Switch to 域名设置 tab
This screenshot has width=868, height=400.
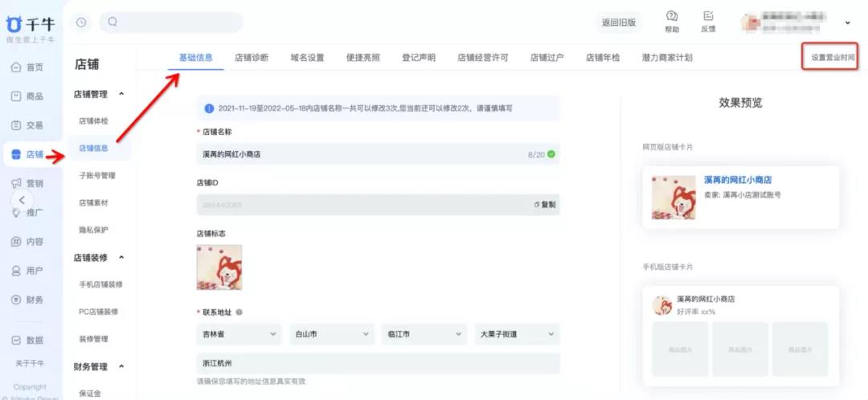tap(307, 58)
